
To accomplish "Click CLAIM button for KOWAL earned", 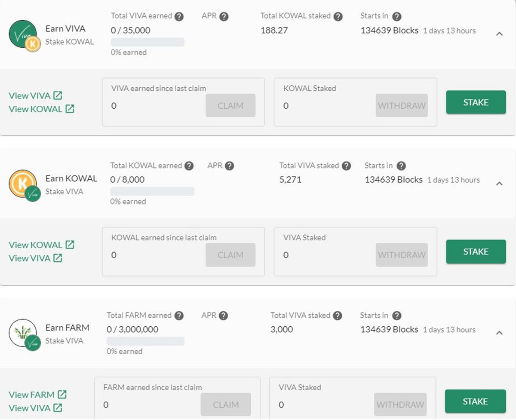I will point(230,255).
